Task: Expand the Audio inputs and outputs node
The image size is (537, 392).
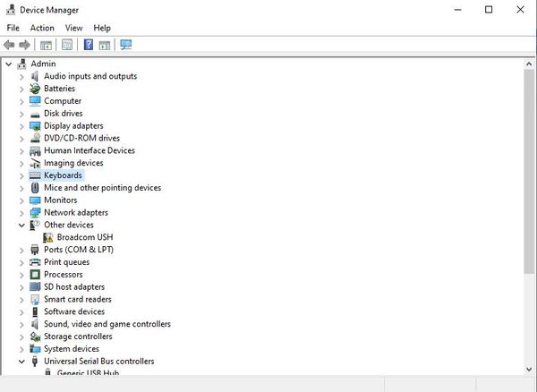Action: [x=22, y=76]
